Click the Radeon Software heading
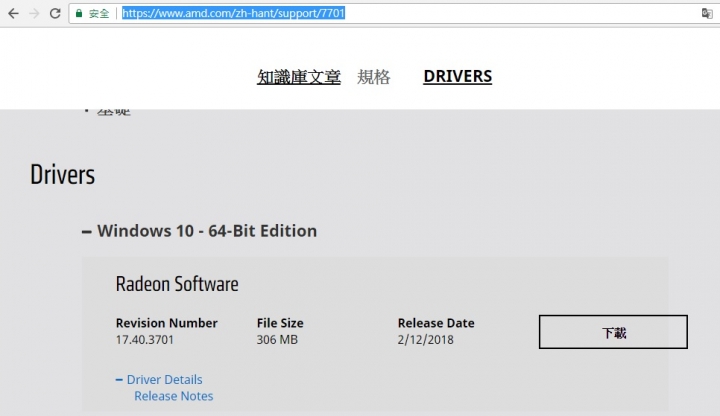 tap(177, 284)
